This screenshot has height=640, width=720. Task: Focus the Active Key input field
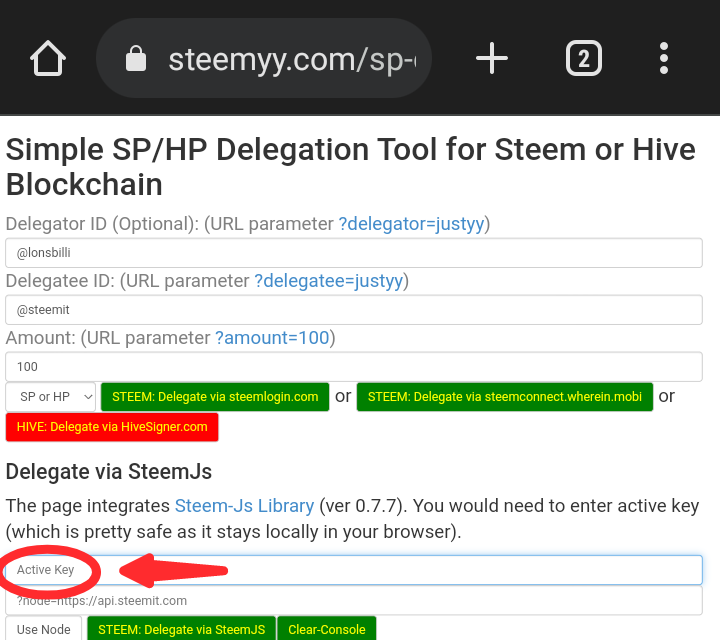[354, 570]
